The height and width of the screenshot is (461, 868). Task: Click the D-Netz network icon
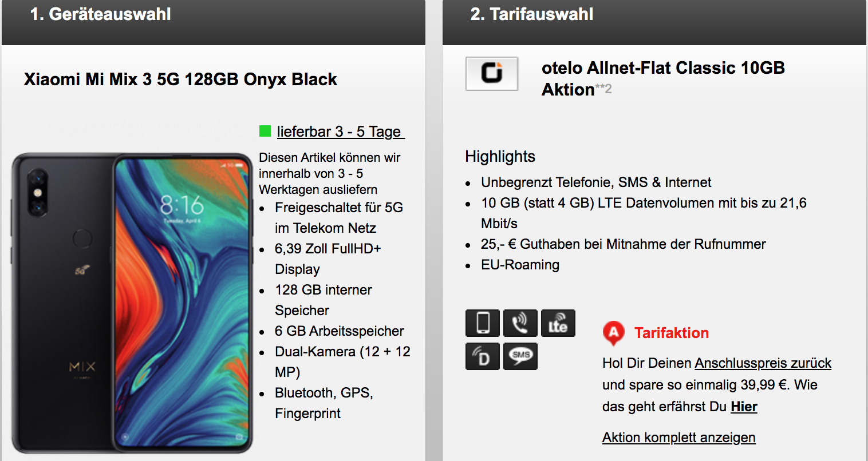point(483,356)
